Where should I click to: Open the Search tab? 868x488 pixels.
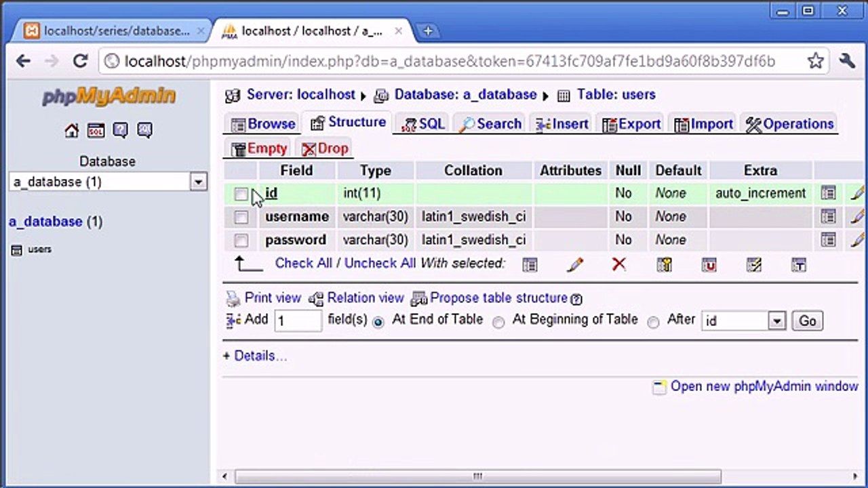tap(489, 124)
